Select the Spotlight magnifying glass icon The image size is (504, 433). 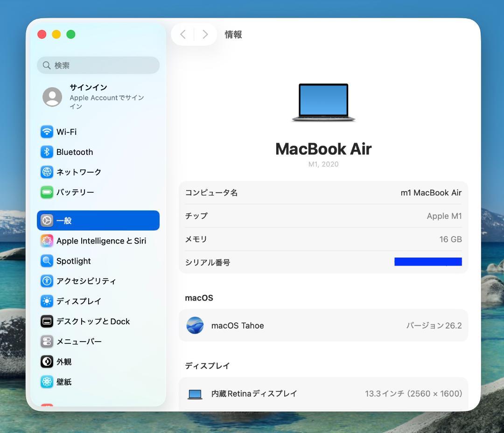coord(47,261)
